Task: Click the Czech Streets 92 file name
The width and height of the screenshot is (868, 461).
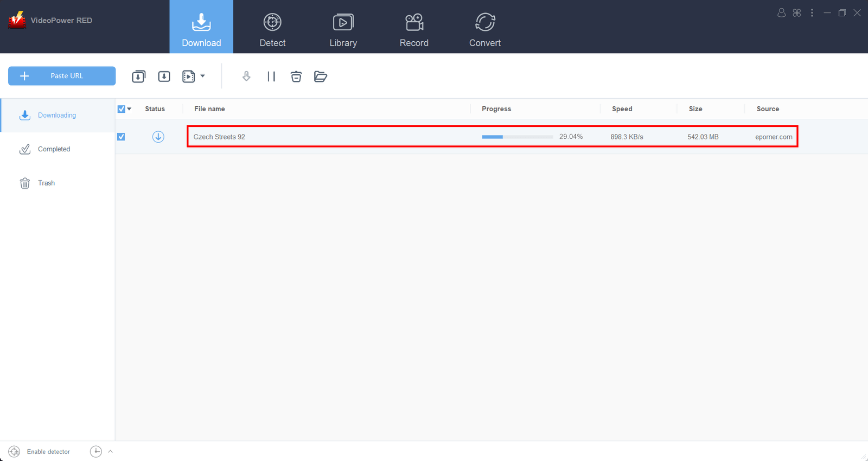Action: tap(219, 137)
